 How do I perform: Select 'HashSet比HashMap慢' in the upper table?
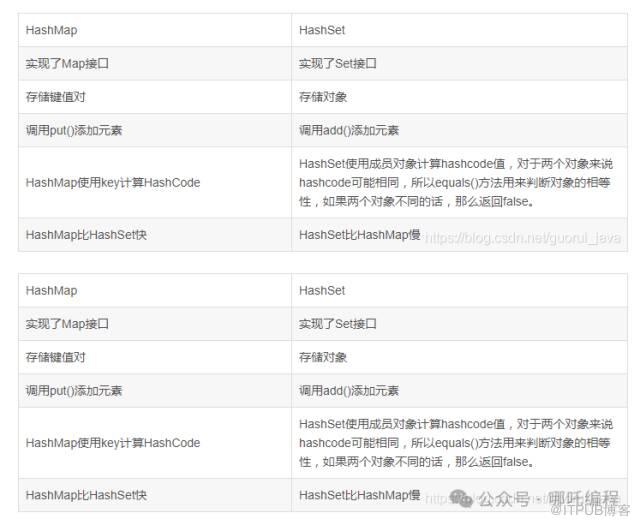click(360, 235)
